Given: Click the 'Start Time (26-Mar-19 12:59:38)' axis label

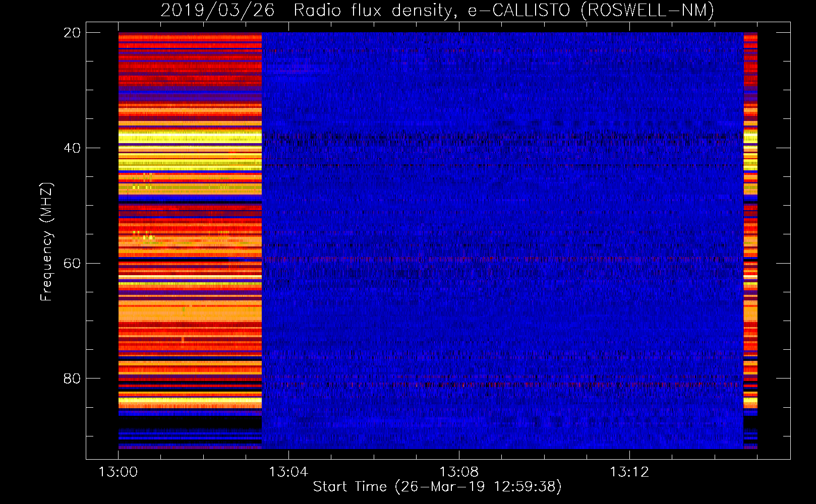Looking at the screenshot, I should pos(437,487).
